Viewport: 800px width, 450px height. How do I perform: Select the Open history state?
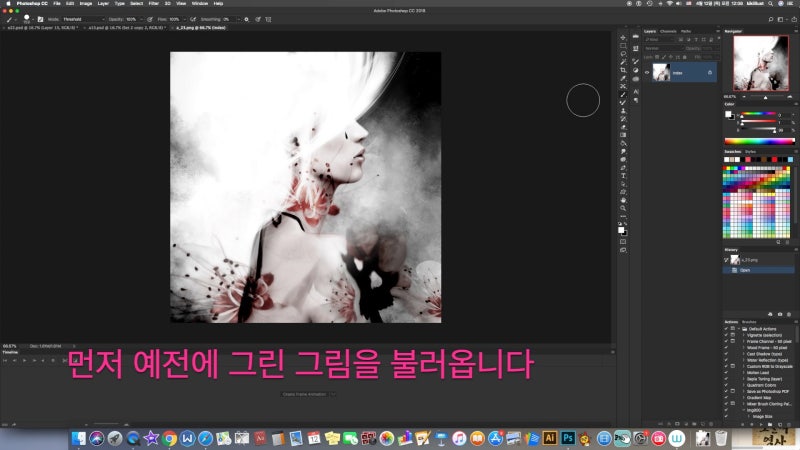(x=758, y=270)
